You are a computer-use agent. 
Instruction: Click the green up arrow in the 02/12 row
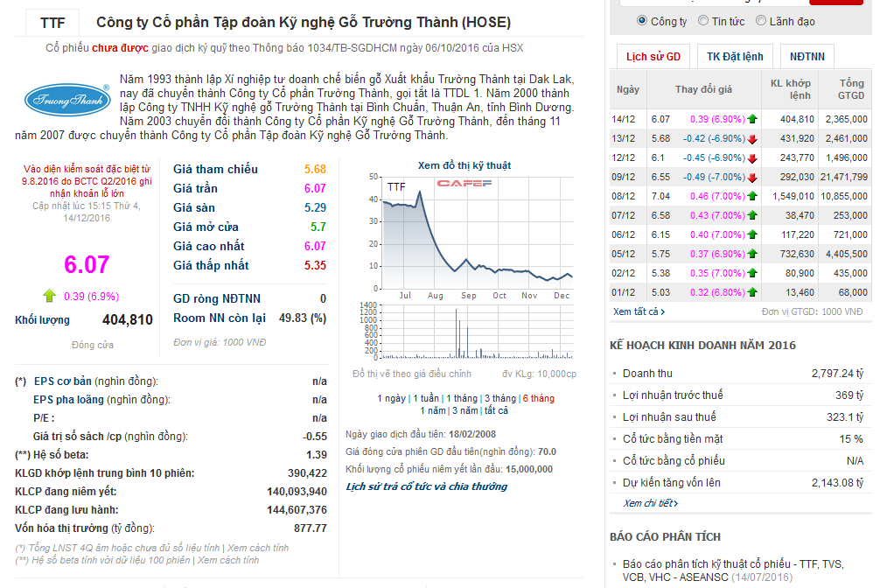[752, 273]
